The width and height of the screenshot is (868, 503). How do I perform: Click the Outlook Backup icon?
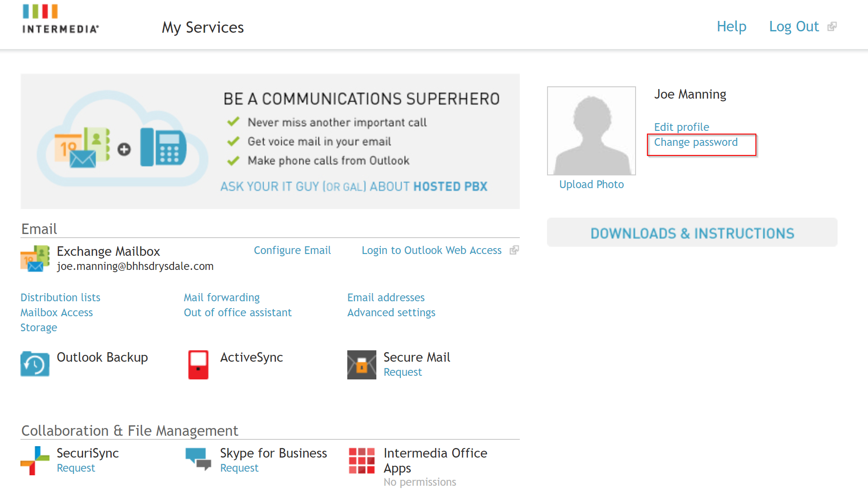click(x=35, y=364)
